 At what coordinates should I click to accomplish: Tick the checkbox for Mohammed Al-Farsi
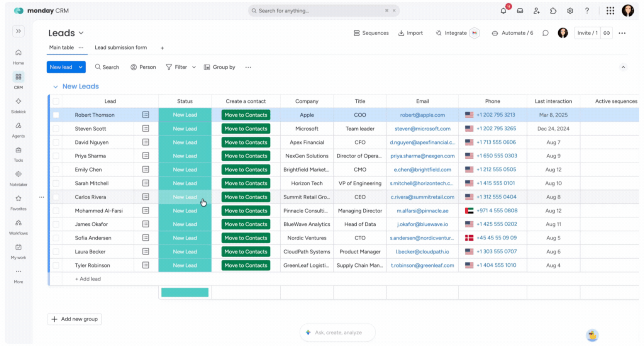56,211
